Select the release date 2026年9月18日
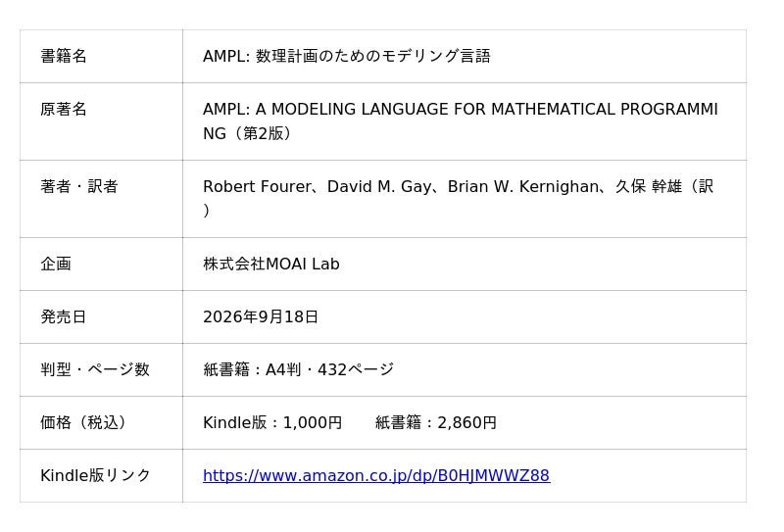The width and height of the screenshot is (784, 532). [261, 317]
